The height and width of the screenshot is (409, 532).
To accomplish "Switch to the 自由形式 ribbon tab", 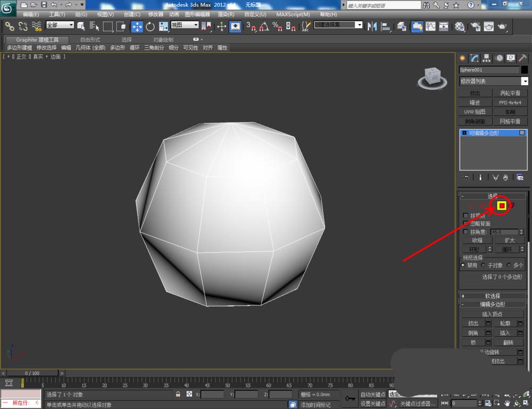I will pos(90,40).
